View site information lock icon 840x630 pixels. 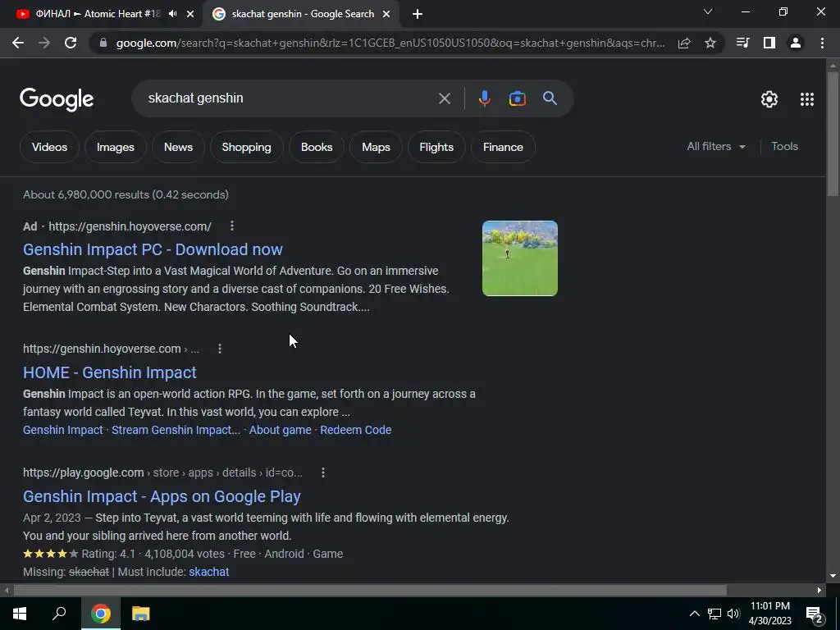coord(103,43)
